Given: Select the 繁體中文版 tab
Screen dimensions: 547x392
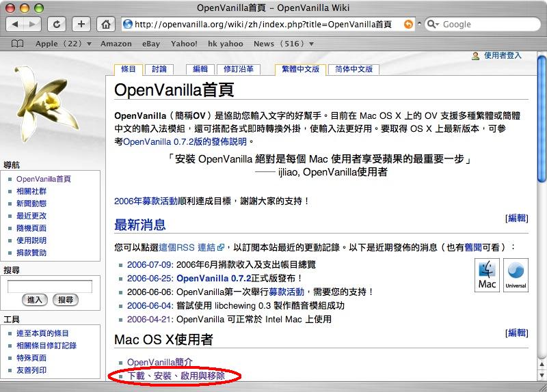Looking at the screenshot, I should [x=300, y=70].
